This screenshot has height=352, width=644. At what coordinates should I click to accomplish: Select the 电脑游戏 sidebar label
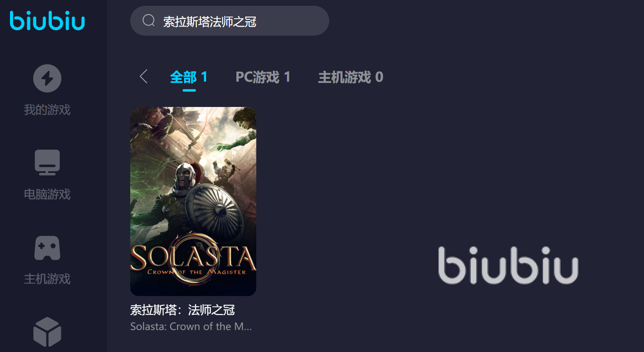[x=47, y=194]
